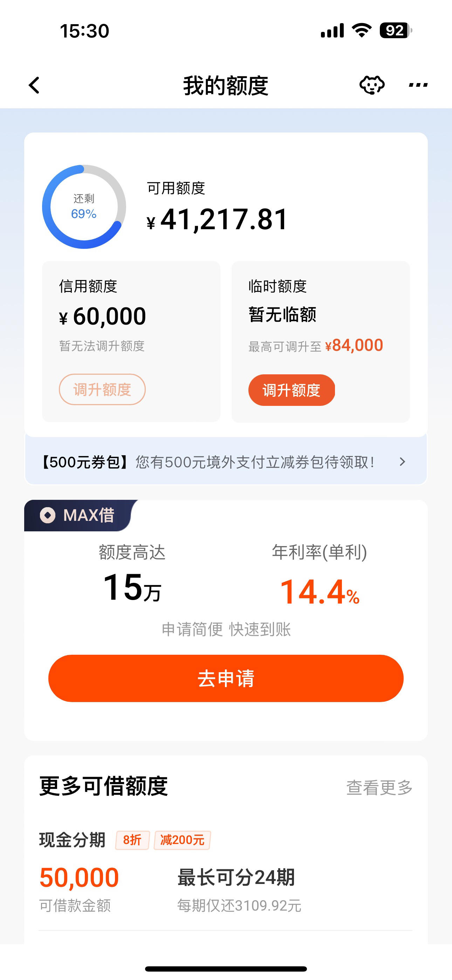Select the 减200元 coupon tag
This screenshot has height=980, width=452.
182,839
